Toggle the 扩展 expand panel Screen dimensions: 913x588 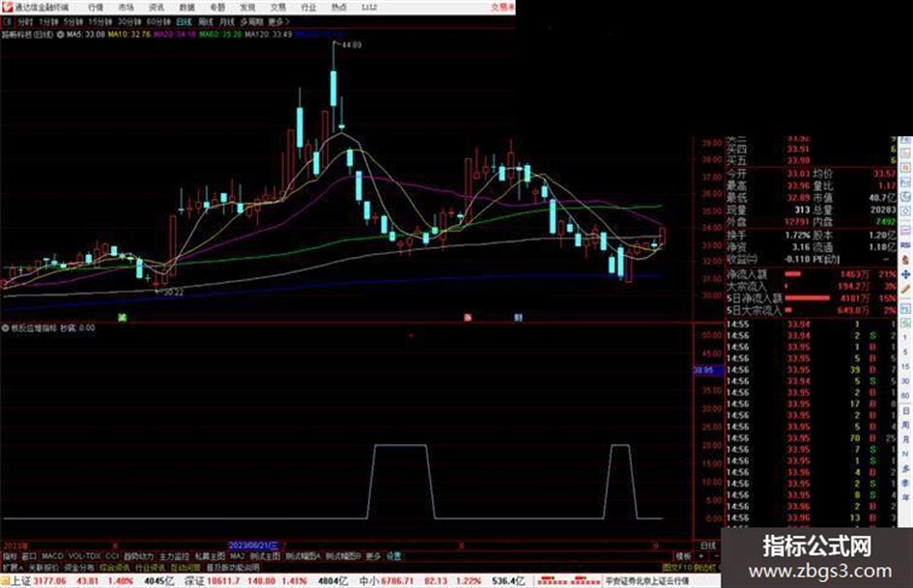click(13, 567)
